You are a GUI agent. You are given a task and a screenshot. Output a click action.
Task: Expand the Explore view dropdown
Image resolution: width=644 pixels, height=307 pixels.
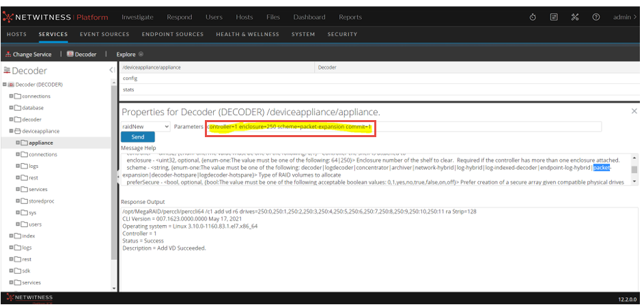tap(141, 54)
